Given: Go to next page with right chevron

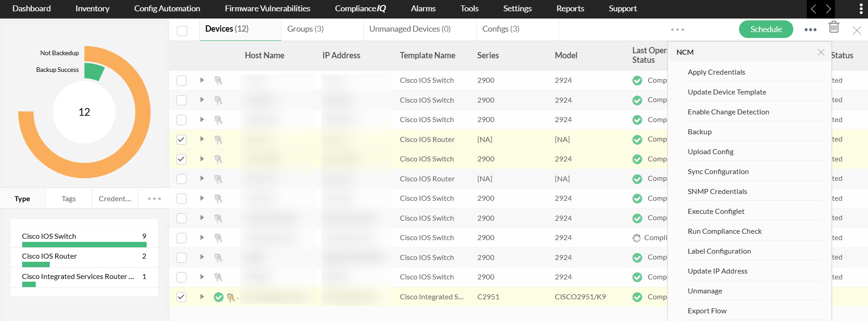Looking at the screenshot, I should click(x=828, y=9).
